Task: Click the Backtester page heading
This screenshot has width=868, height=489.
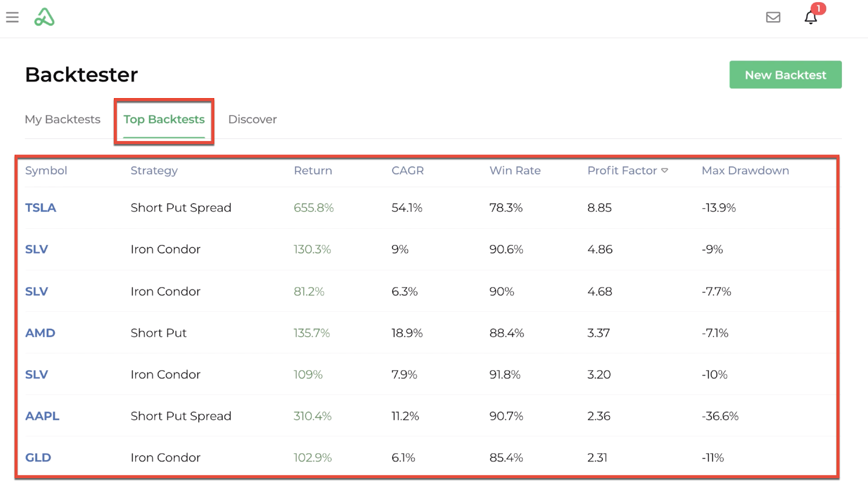Action: coord(81,74)
